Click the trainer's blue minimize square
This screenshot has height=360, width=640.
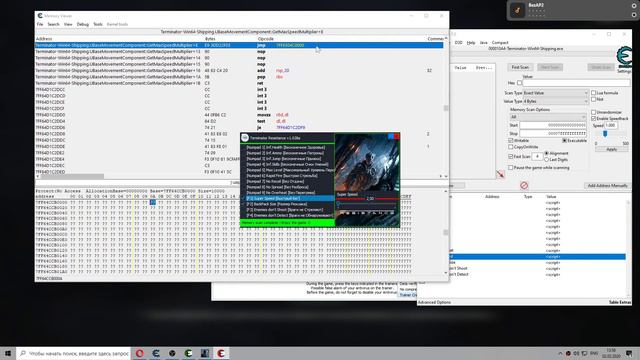click(391, 136)
